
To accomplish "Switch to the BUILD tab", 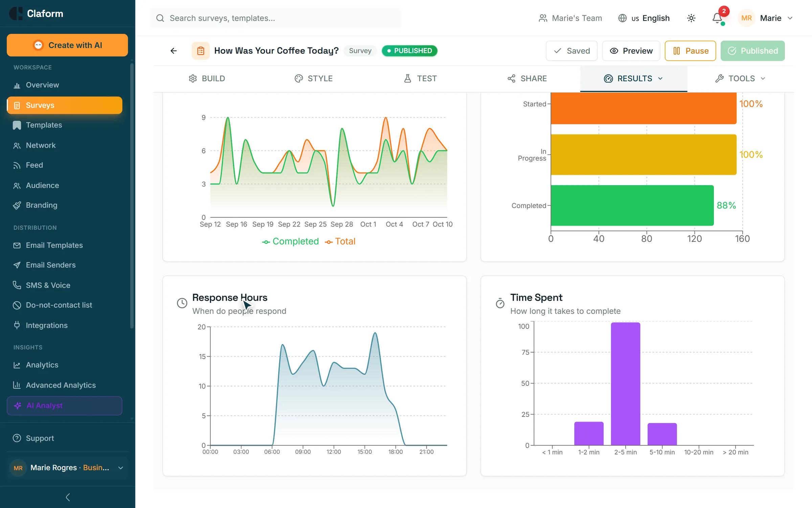I will 207,79.
